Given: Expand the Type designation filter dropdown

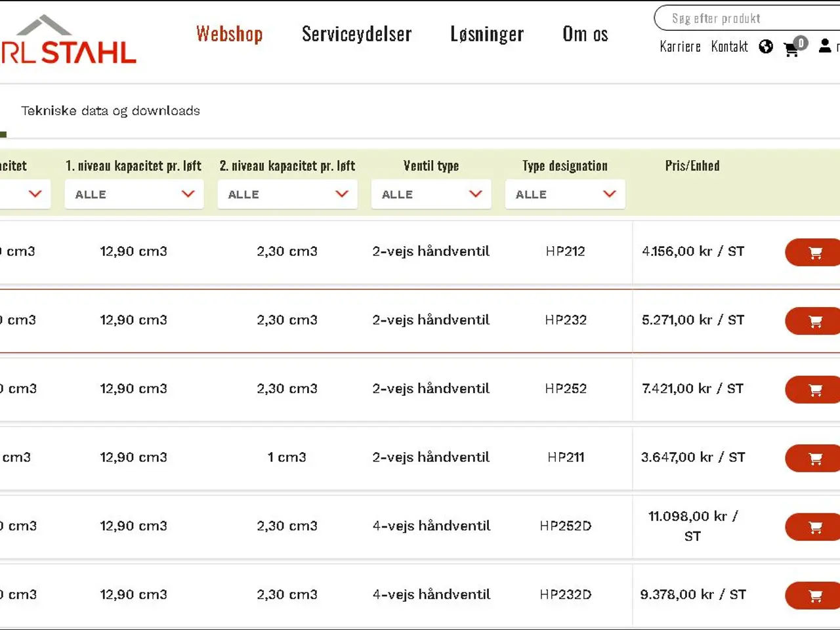Looking at the screenshot, I should pyautogui.click(x=565, y=194).
